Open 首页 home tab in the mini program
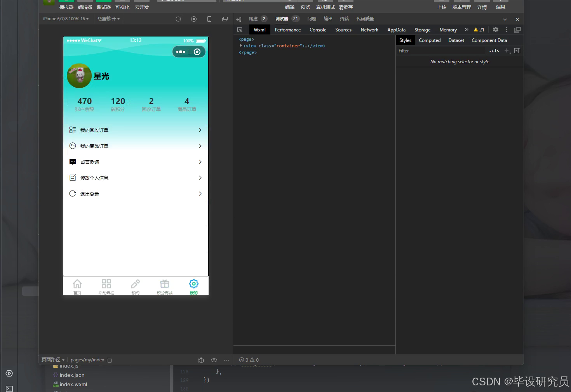The height and width of the screenshot is (392, 571). (77, 287)
